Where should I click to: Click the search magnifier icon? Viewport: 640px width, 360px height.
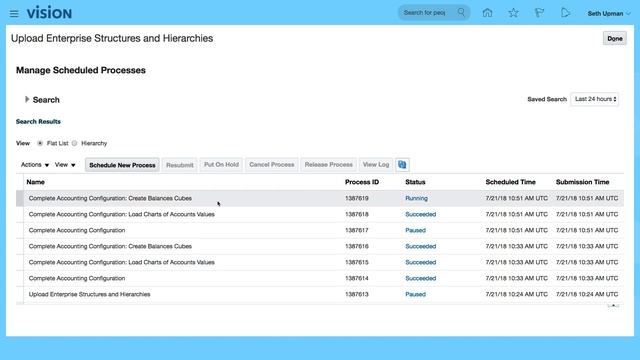[x=461, y=12]
